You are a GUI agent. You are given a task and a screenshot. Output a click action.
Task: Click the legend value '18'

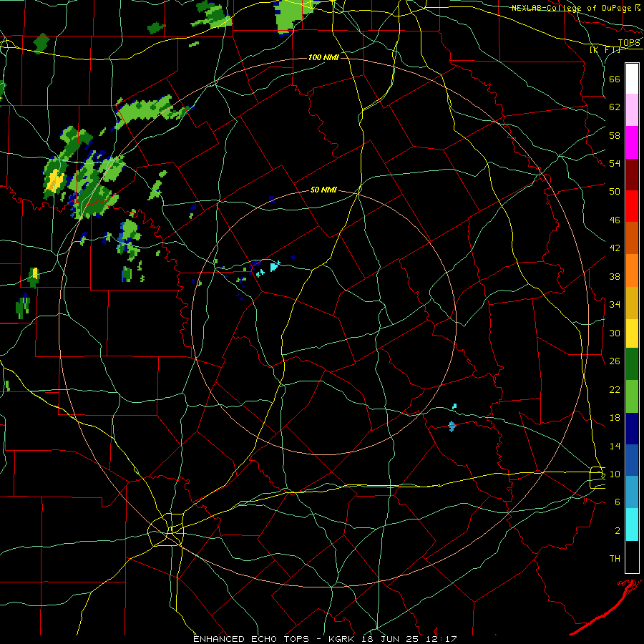click(615, 418)
